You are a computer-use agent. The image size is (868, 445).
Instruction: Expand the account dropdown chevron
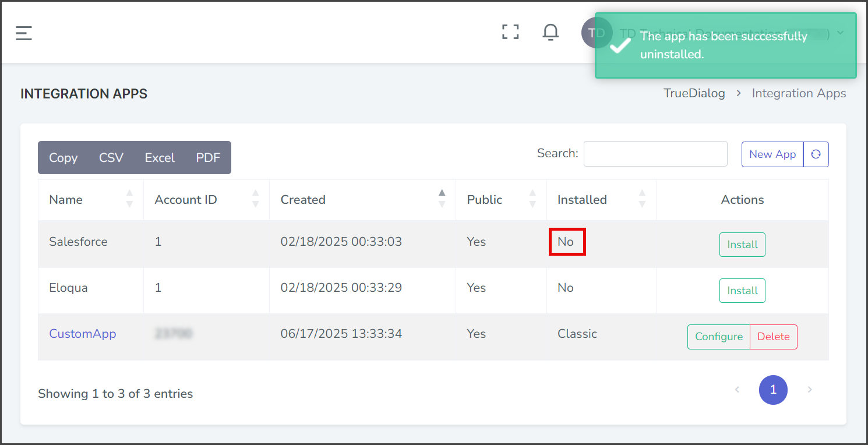[840, 33]
